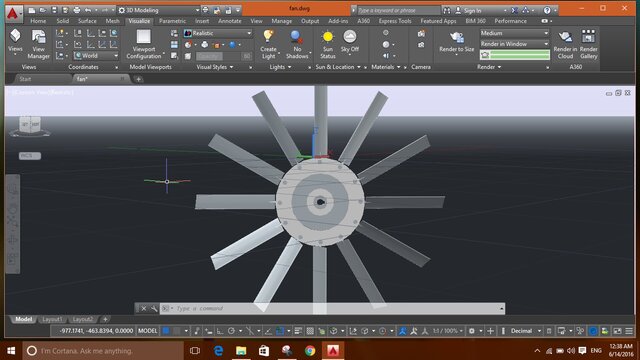
Task: Expand the Visual Styles panel
Action: [x=215, y=67]
